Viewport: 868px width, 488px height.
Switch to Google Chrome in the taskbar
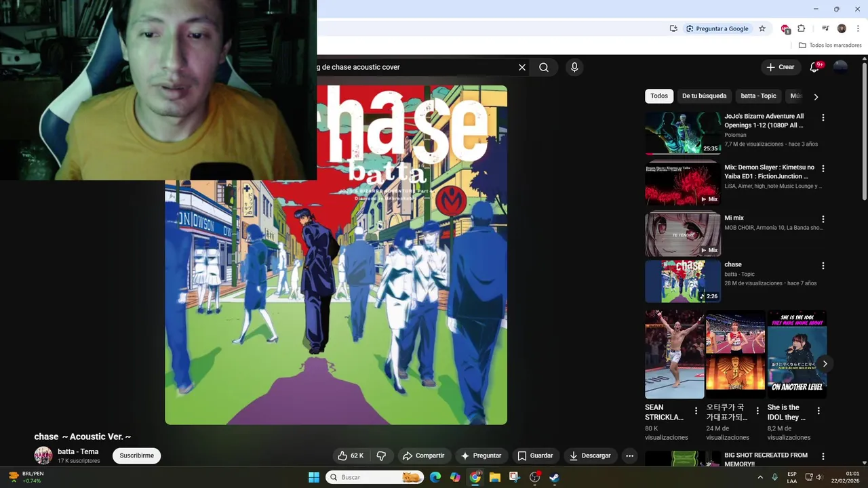pos(475,477)
